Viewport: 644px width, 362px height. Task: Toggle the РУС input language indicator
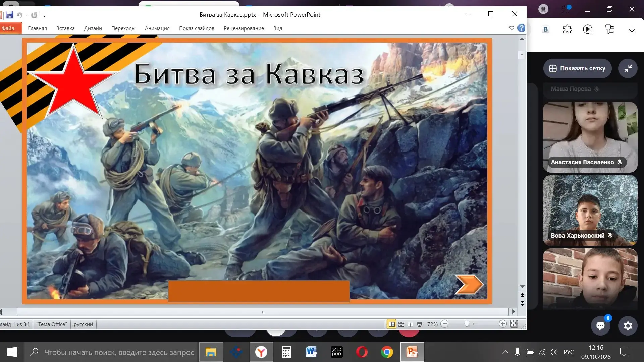(569, 352)
